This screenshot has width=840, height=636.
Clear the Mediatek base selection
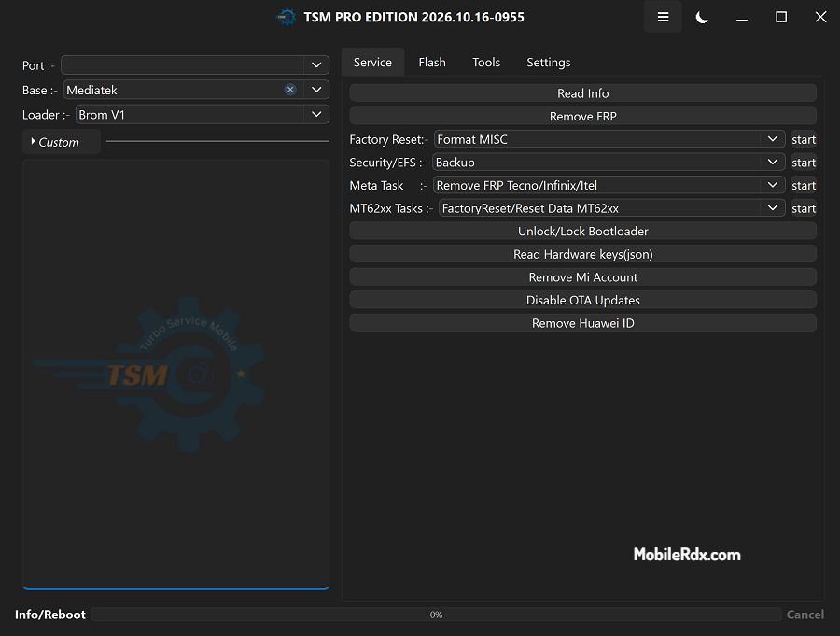[x=290, y=90]
